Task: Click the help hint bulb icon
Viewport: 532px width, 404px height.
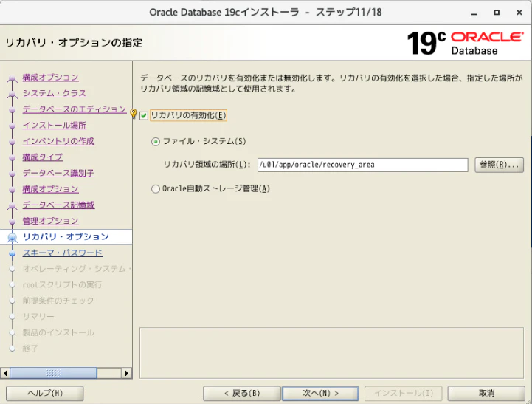Action: pos(134,114)
